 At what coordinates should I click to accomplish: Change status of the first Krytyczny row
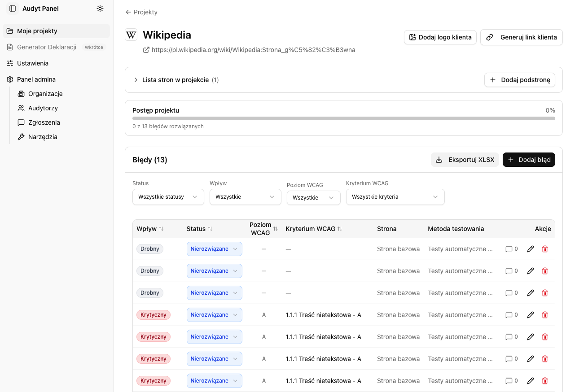[x=215, y=315]
